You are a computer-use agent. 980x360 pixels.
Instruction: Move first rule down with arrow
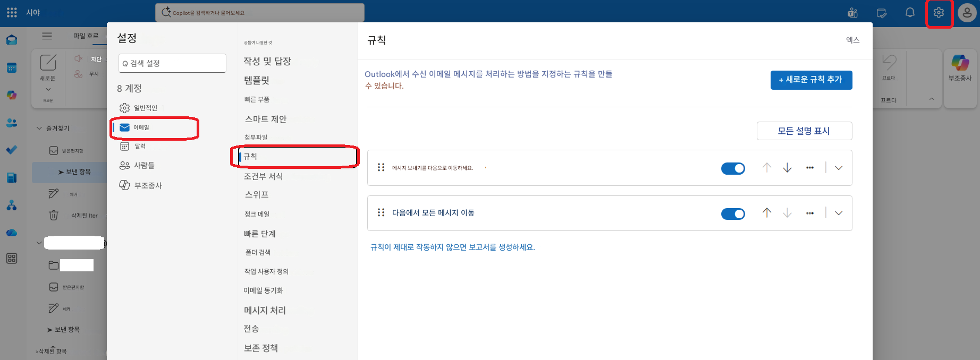787,168
